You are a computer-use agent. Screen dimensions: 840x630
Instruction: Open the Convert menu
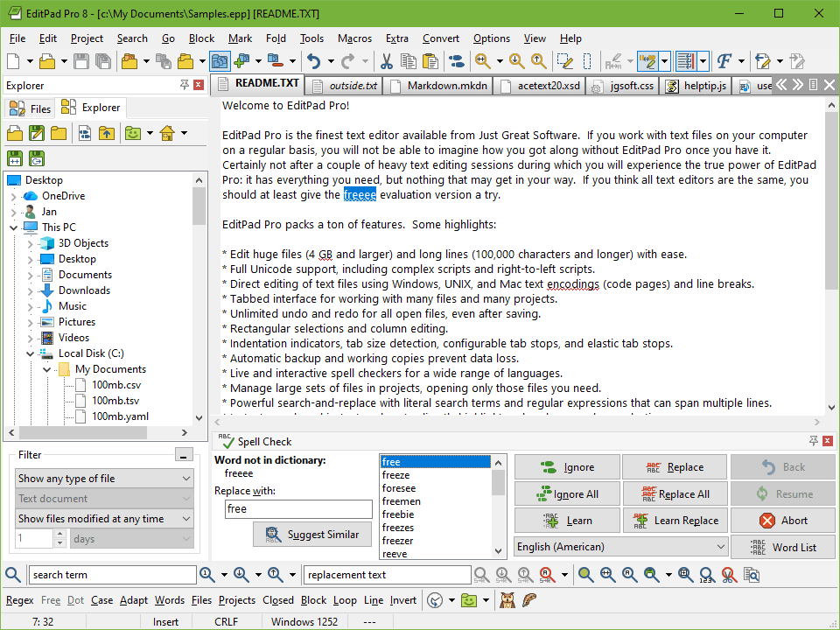click(x=440, y=38)
